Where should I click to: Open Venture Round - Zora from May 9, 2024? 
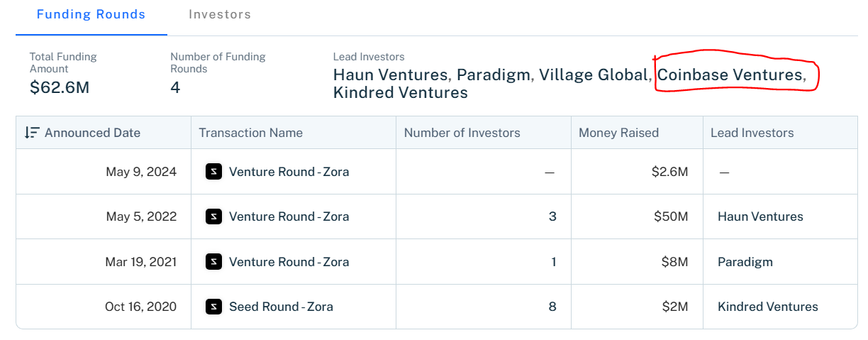tap(289, 172)
